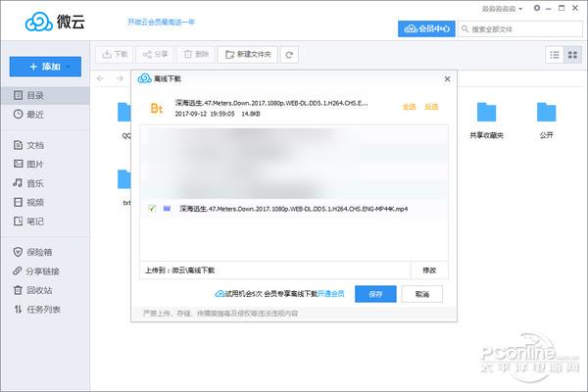Open the 公开 folder
Screen dimensions: 588x392
[x=547, y=120]
